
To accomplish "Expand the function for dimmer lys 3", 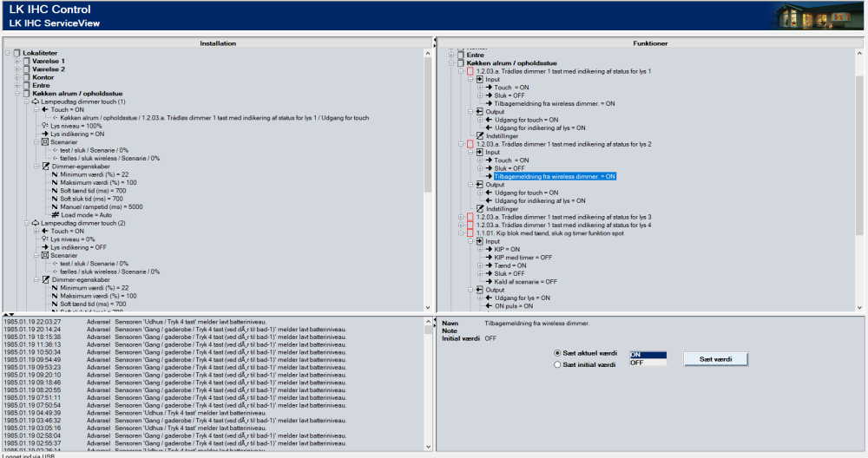I will coord(460,217).
